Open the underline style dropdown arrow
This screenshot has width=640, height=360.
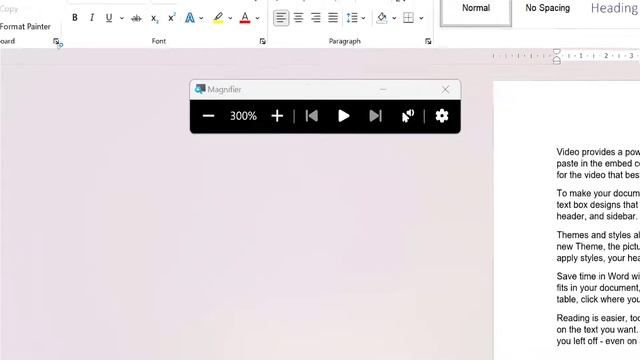click(x=122, y=18)
